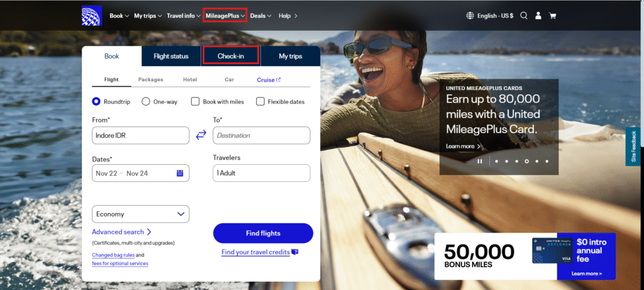Enable Book with miles checkbox

point(195,101)
